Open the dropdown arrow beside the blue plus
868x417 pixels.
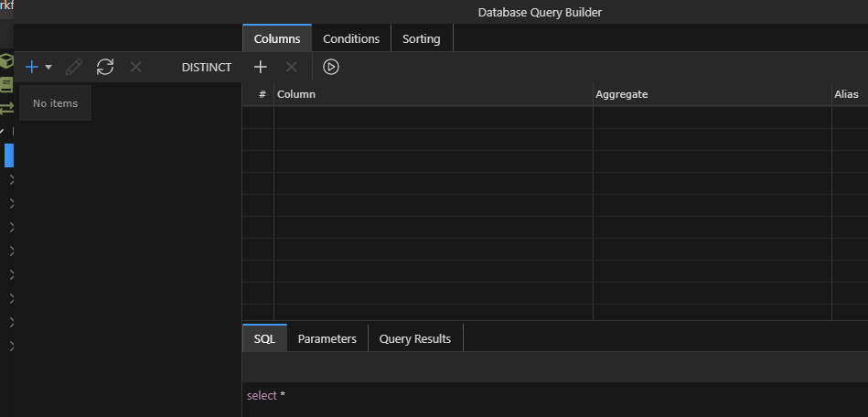click(48, 68)
